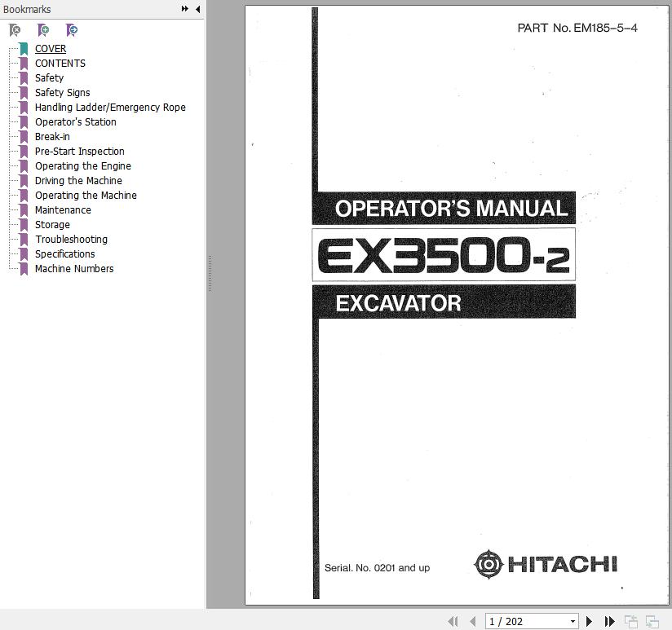The width and height of the screenshot is (672, 630).
Task: Click the panel splitter grip handle
Action: pos(210,273)
